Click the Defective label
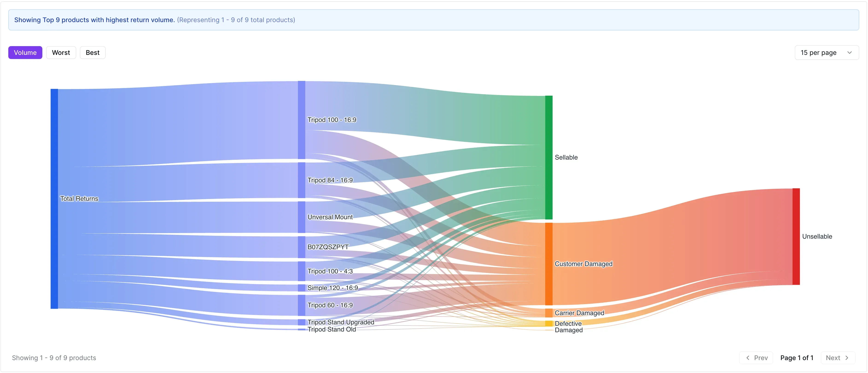This screenshot has width=868, height=373. 568,323
